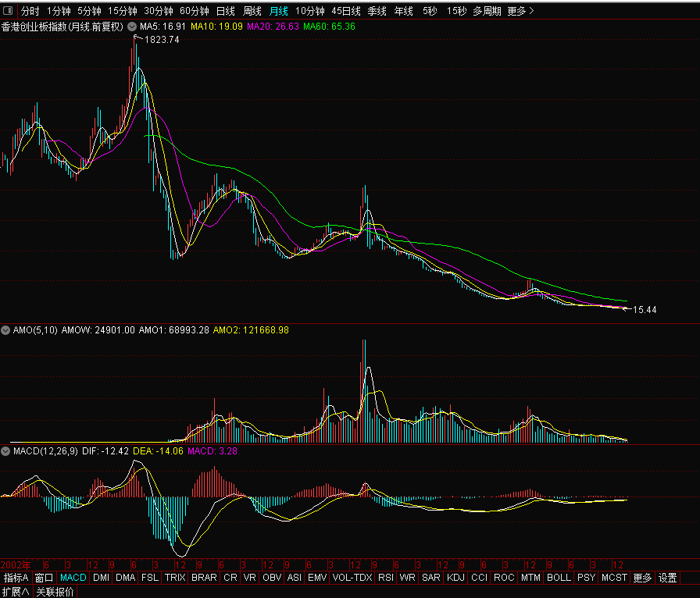Expand the 更多 period list at top
This screenshot has height=598, width=700.
pyautogui.click(x=520, y=11)
